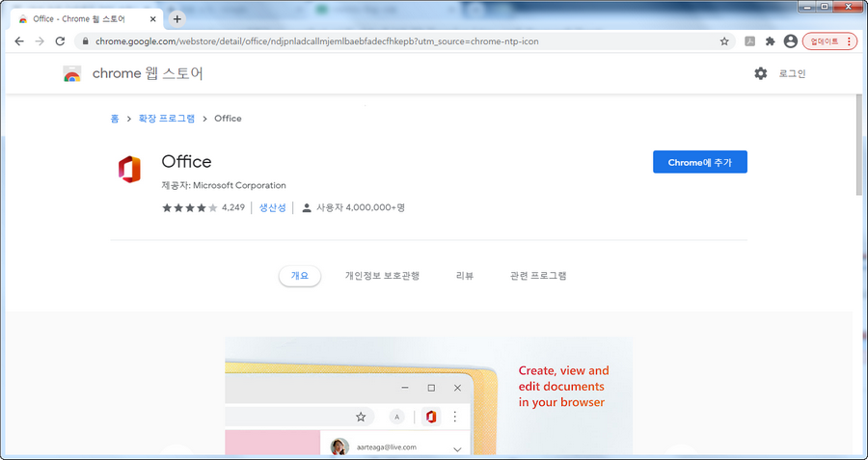Close the Office - Chrome 웹 스토어 tab
The width and height of the screenshot is (868, 460).
(152, 19)
